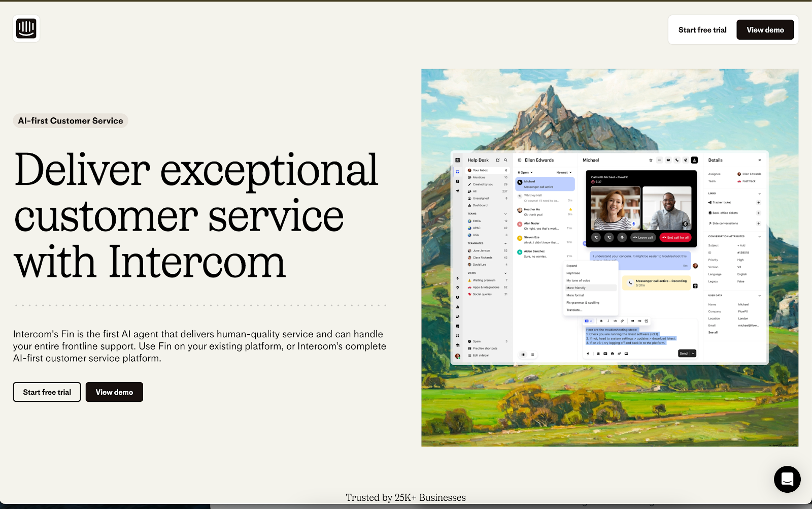Click the hero View demo button

114,392
